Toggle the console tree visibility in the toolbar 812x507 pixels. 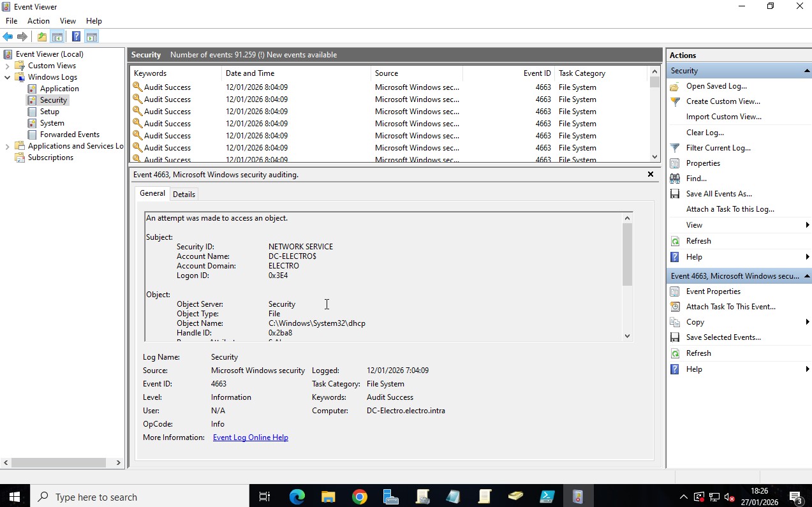pyautogui.click(x=57, y=36)
